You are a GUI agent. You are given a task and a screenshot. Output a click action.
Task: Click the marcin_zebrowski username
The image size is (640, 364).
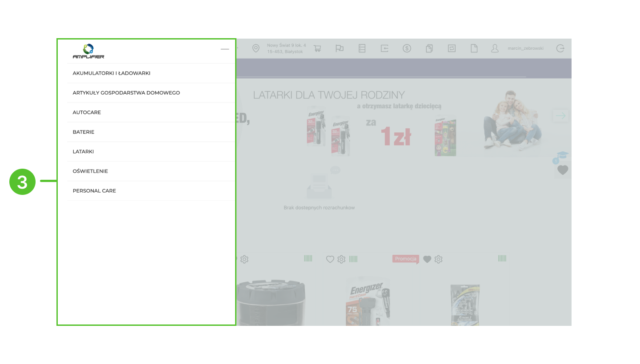point(525,48)
